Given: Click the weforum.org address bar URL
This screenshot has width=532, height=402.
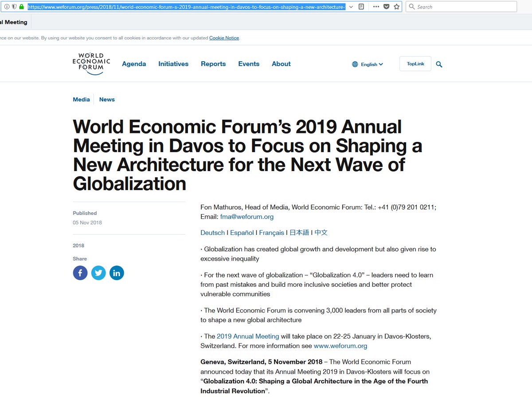Looking at the screenshot, I should (186, 7).
